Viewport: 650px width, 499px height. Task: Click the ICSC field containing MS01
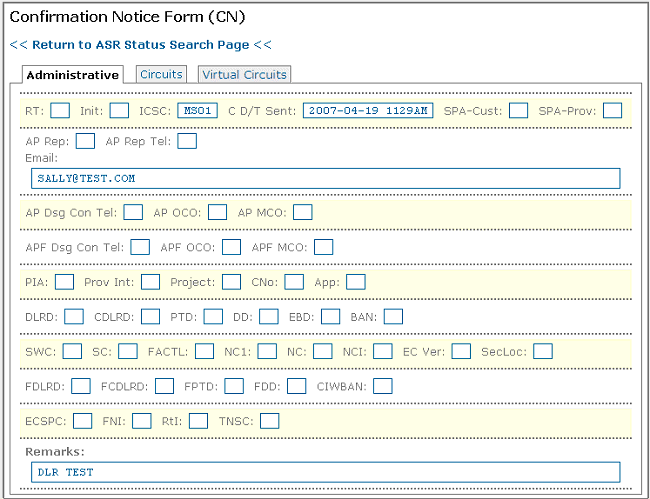(x=197, y=110)
